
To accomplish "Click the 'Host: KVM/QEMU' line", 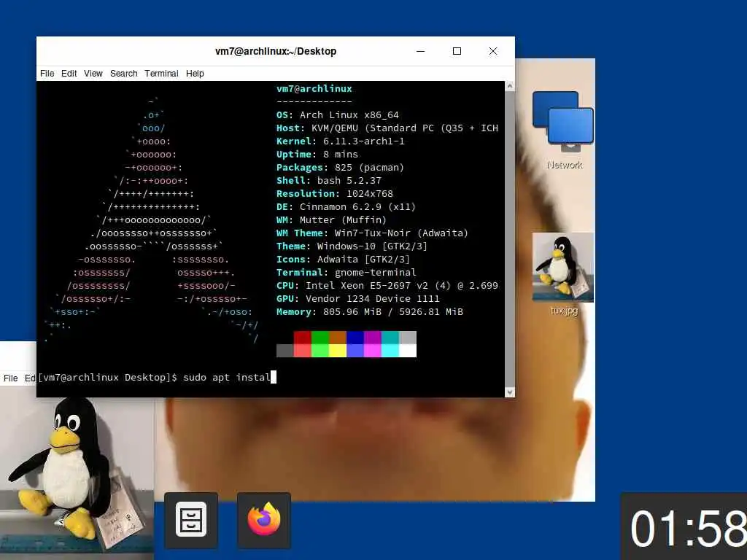I will click(387, 128).
